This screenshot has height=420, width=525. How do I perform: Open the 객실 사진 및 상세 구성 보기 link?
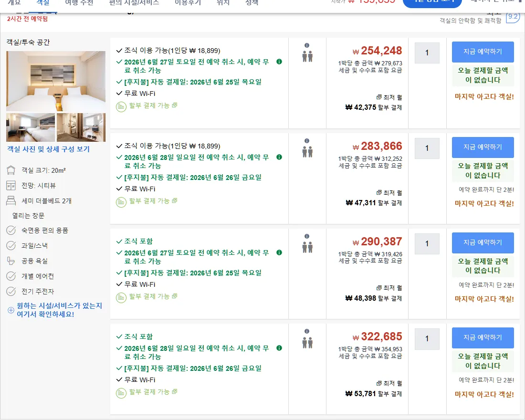point(49,149)
